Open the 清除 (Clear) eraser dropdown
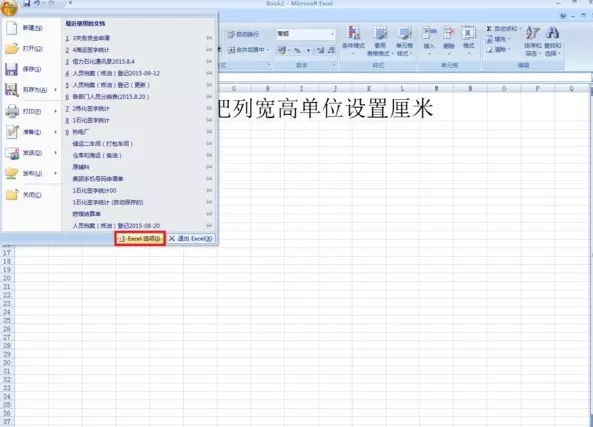 [x=498, y=50]
